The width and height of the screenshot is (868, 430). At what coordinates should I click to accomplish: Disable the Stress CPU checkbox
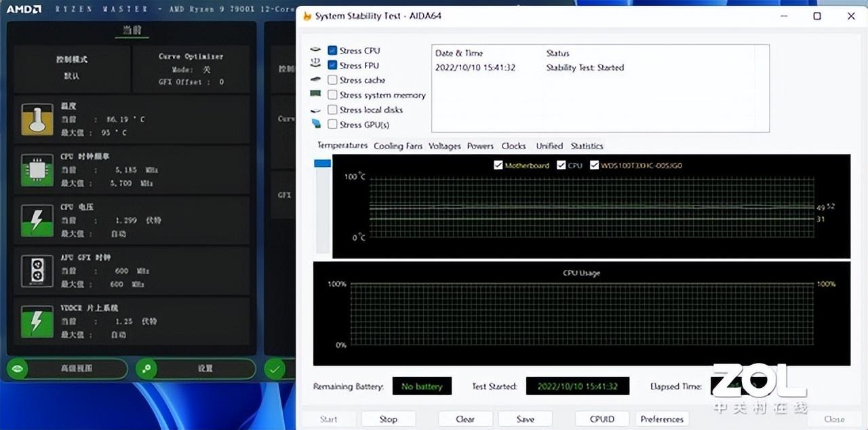coord(332,50)
